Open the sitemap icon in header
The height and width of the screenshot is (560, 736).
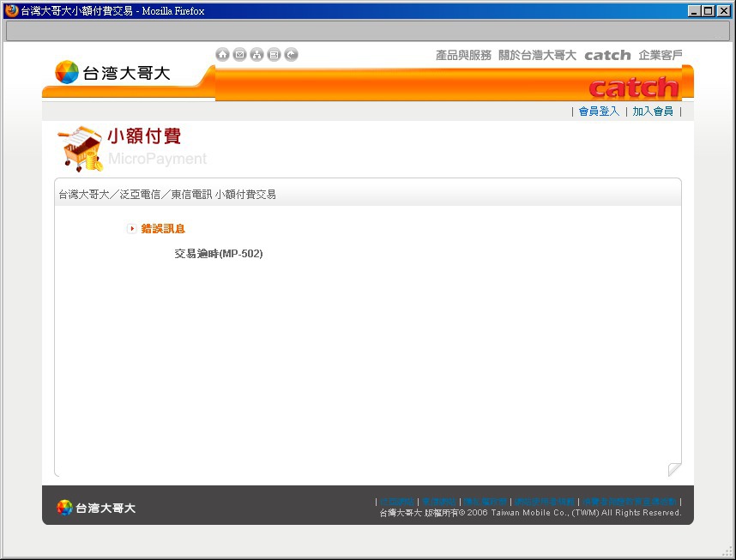256,54
